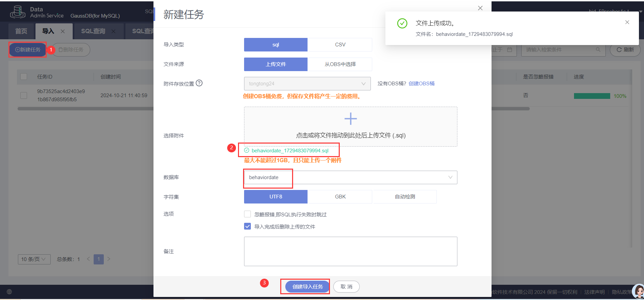Click the search magnifier icon in the background list
644x300 pixels.
point(598,50)
